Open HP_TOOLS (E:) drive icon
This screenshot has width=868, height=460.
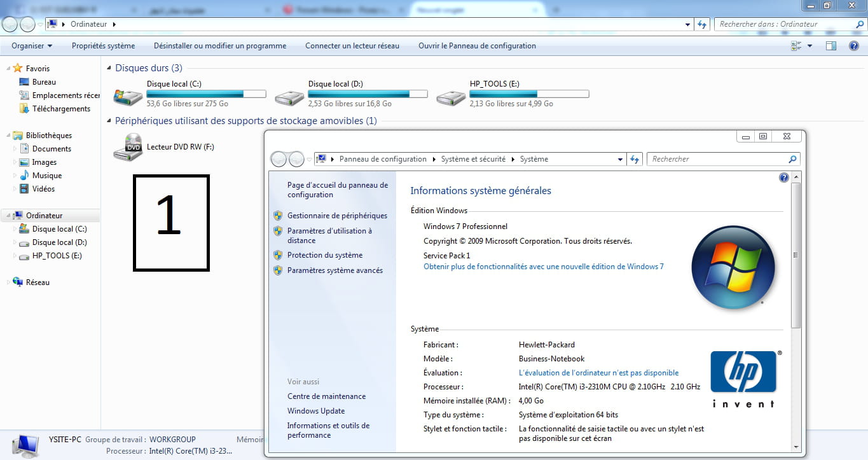pyautogui.click(x=451, y=97)
